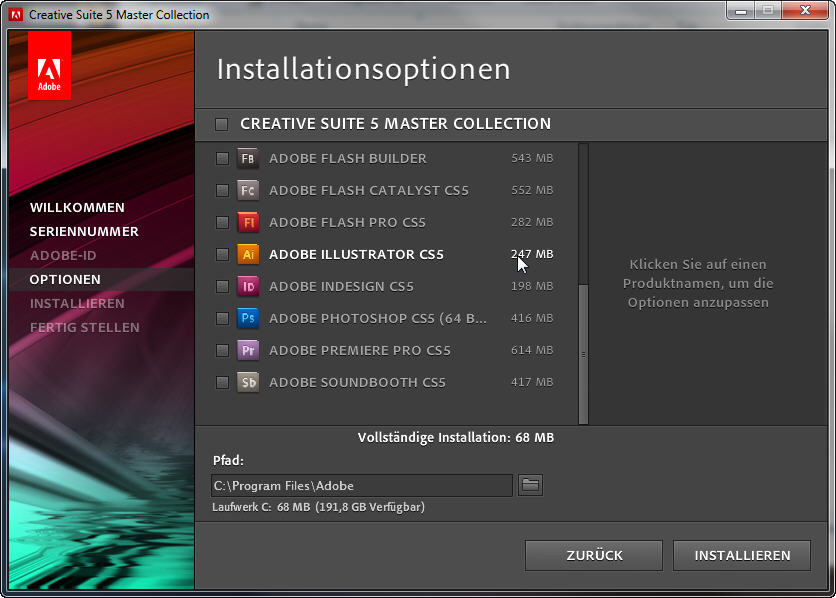836x598 pixels.
Task: Select Adobe Premiere Pro CS5 product name
Action: [x=360, y=350]
